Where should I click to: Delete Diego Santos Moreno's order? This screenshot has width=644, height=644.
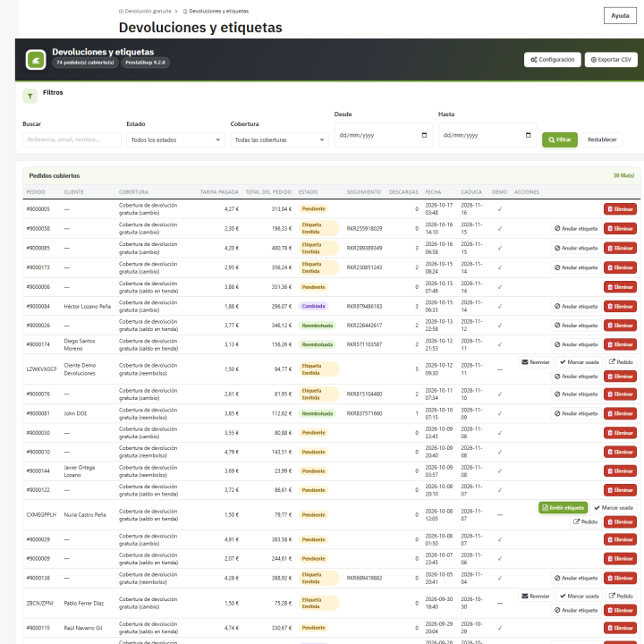pos(620,344)
